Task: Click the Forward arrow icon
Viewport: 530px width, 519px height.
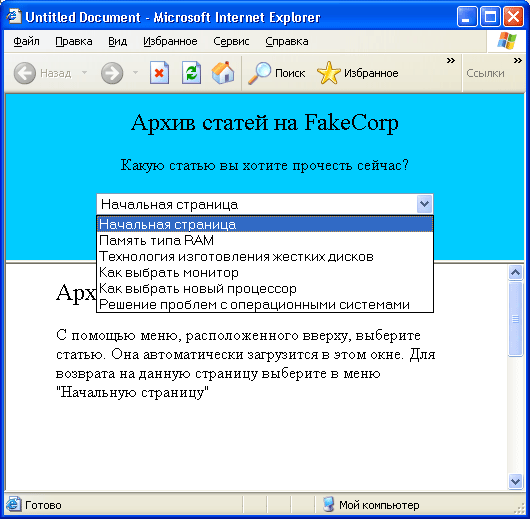Action: 112,73
